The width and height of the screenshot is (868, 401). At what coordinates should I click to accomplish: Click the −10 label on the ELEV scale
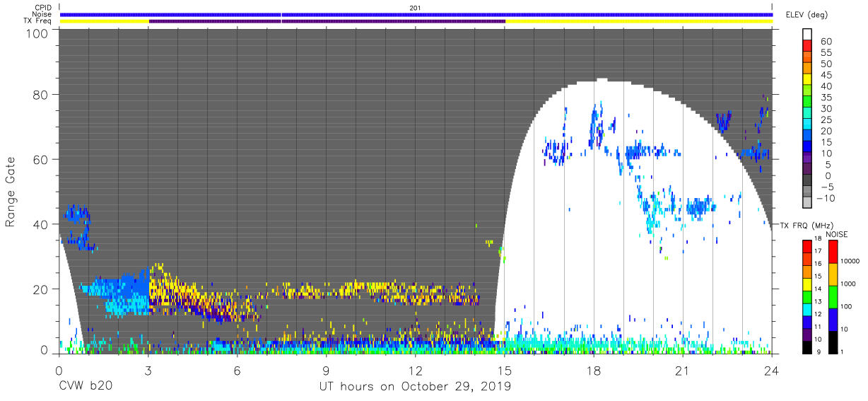click(826, 198)
